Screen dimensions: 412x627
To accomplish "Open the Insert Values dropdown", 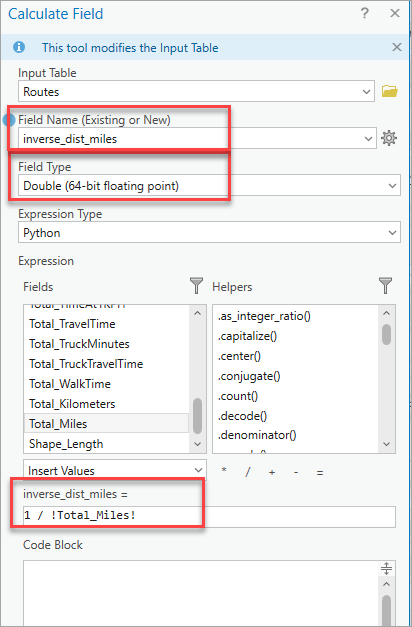I will (x=115, y=470).
